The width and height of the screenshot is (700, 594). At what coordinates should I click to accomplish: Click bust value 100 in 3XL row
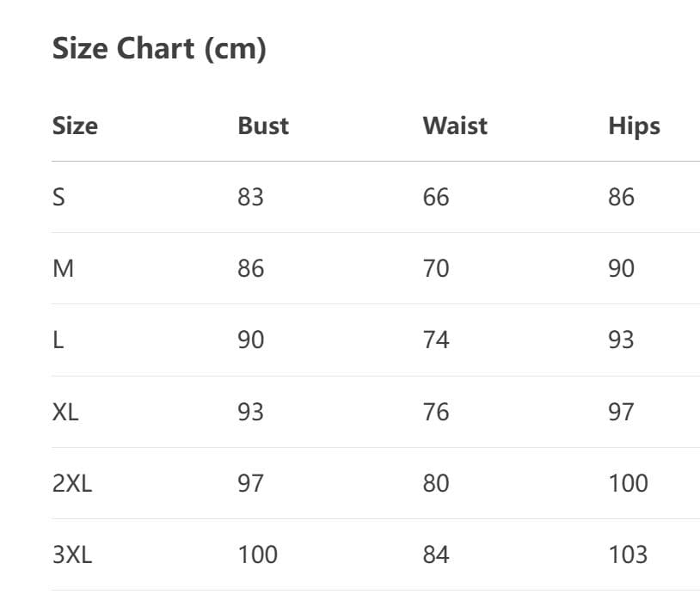(258, 554)
